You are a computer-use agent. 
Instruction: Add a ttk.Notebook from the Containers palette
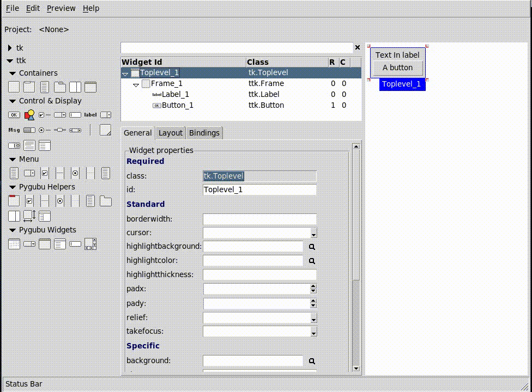[x=60, y=87]
